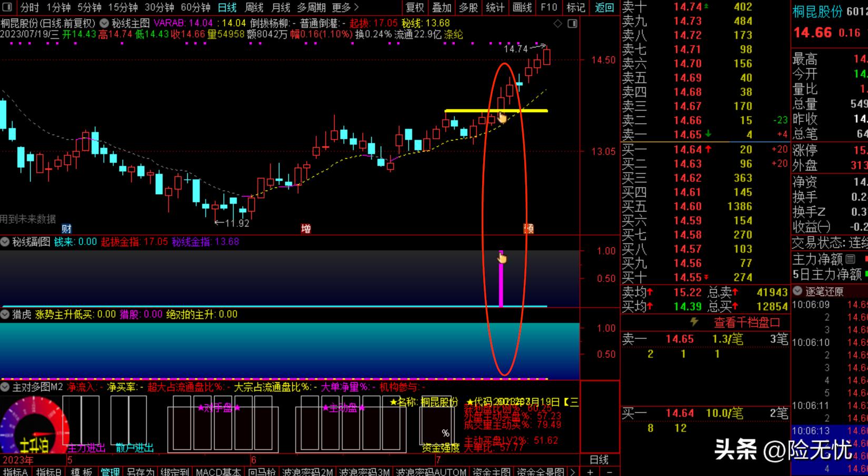Click the 卖十 price 14.74

(x=687, y=7)
